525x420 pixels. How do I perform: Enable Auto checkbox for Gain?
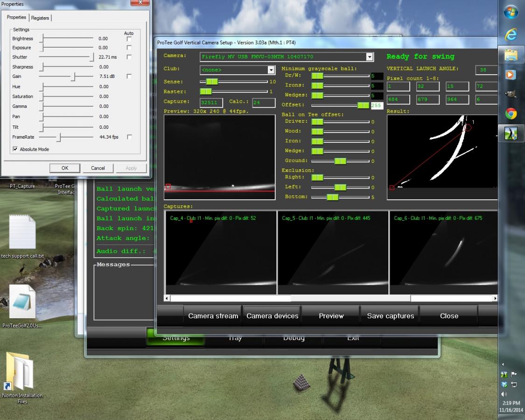pyautogui.click(x=129, y=77)
